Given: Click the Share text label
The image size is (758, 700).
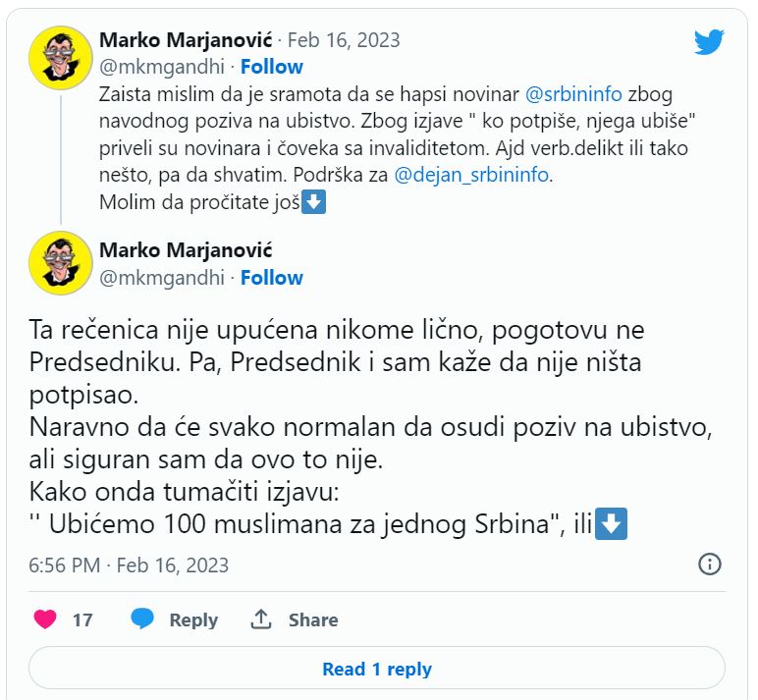Looking at the screenshot, I should [x=312, y=619].
